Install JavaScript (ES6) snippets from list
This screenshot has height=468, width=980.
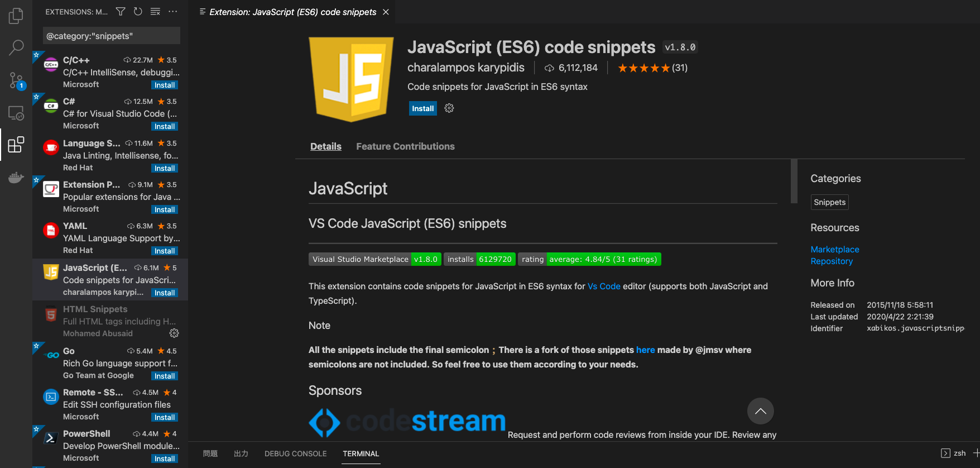[x=165, y=293]
